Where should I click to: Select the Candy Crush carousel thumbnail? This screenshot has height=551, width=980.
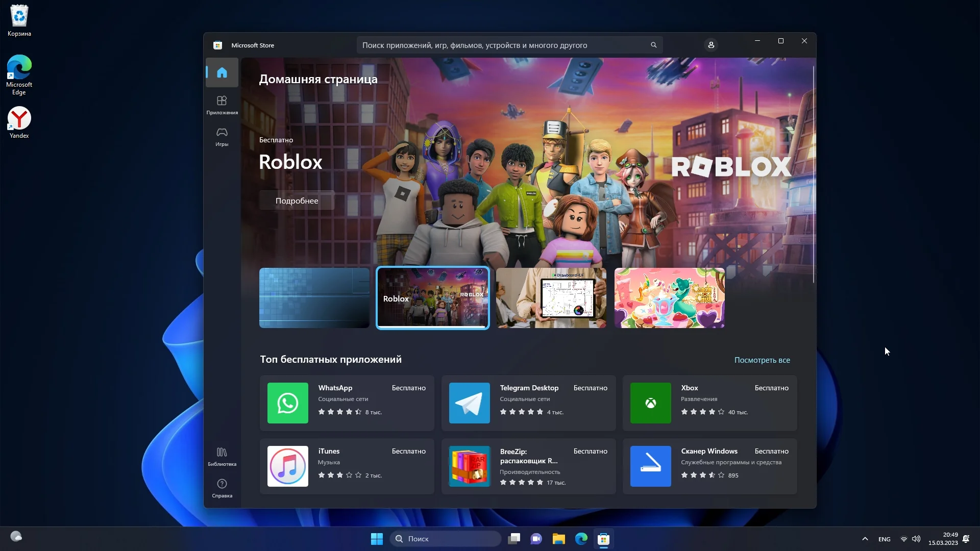coord(669,298)
